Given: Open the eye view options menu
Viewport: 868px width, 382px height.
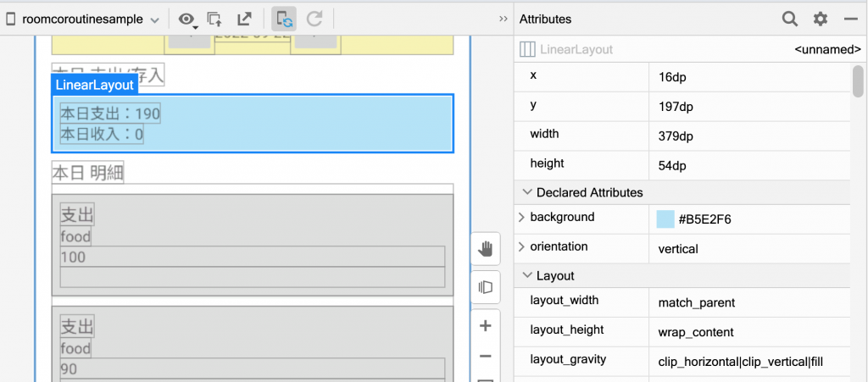Looking at the screenshot, I should coord(187,19).
